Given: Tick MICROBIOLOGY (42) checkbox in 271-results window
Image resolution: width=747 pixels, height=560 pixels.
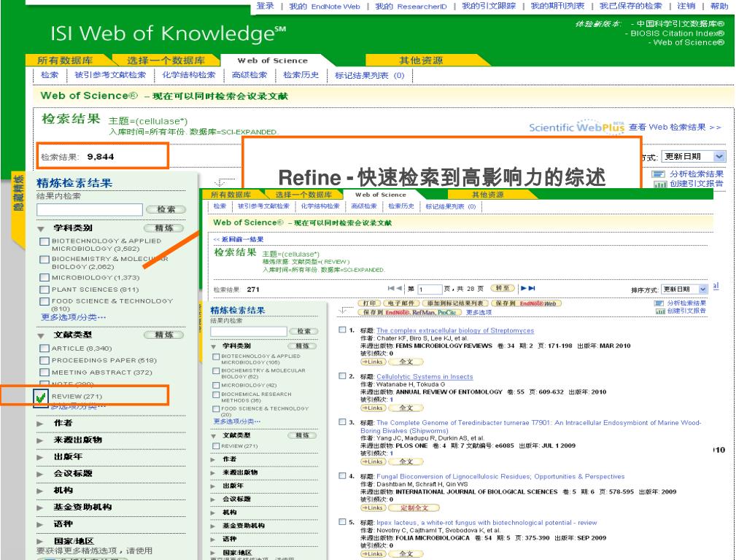Looking at the screenshot, I should (216, 385).
